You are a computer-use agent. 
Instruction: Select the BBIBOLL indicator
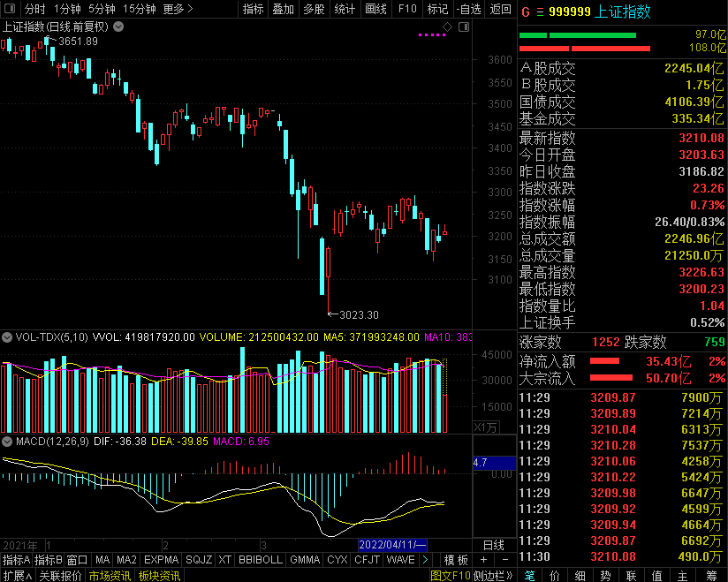click(262, 560)
